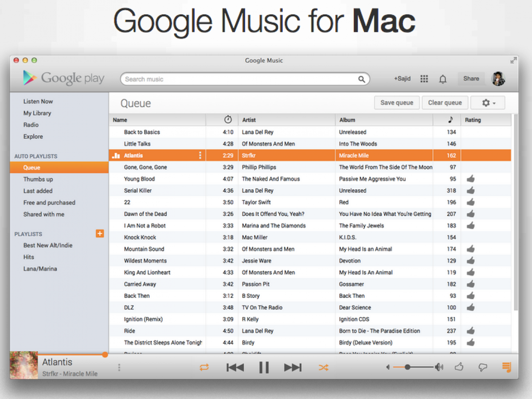Toggle shuffle mode

[323, 367]
